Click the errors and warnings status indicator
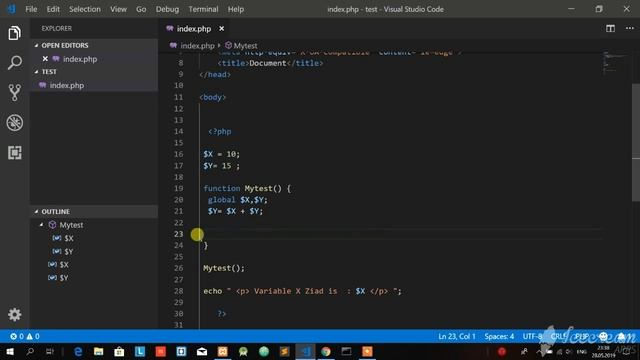The height and width of the screenshot is (360, 640). (x=24, y=336)
